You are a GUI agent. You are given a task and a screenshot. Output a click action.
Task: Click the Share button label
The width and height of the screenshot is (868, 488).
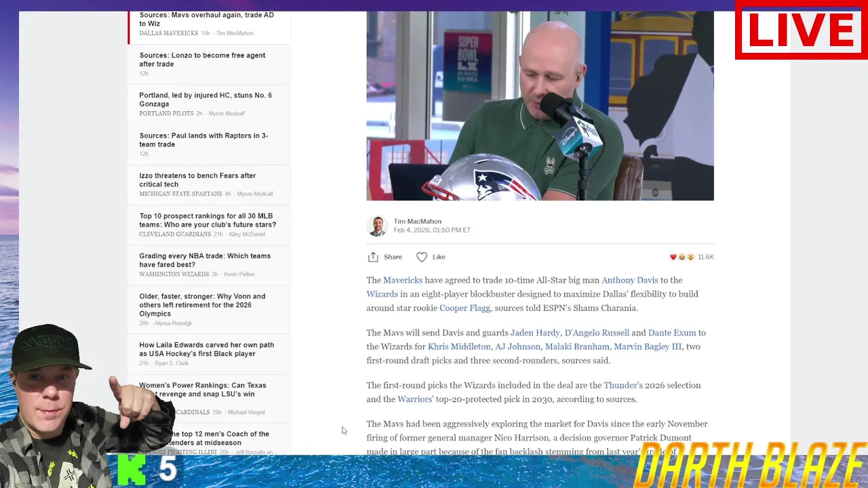pos(393,257)
